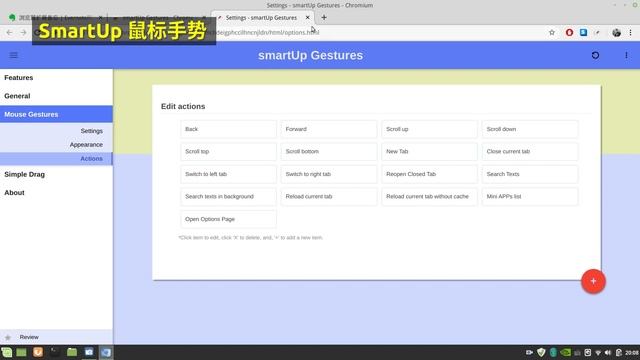
Task: Open the Simple Drag section
Action: point(56,174)
